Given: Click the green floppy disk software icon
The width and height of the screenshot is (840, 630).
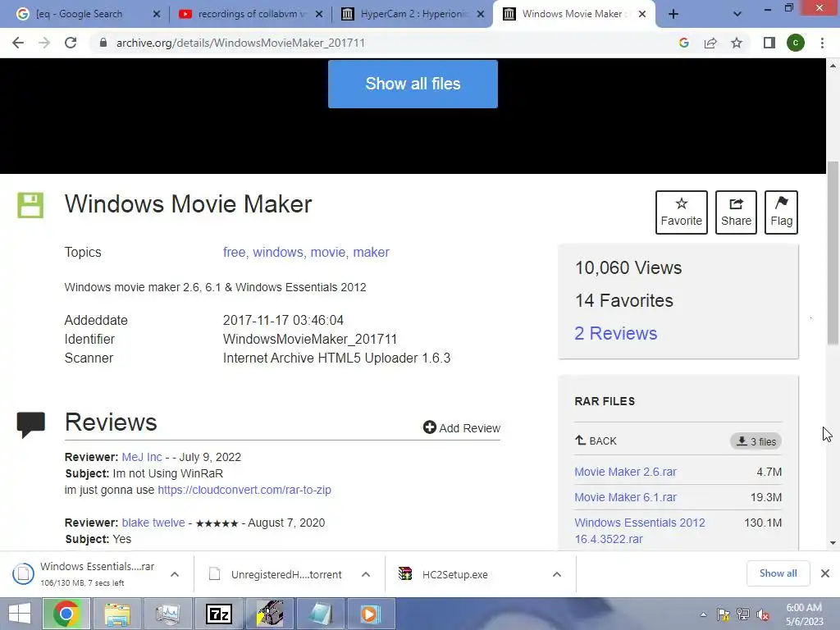Looking at the screenshot, I should [30, 205].
